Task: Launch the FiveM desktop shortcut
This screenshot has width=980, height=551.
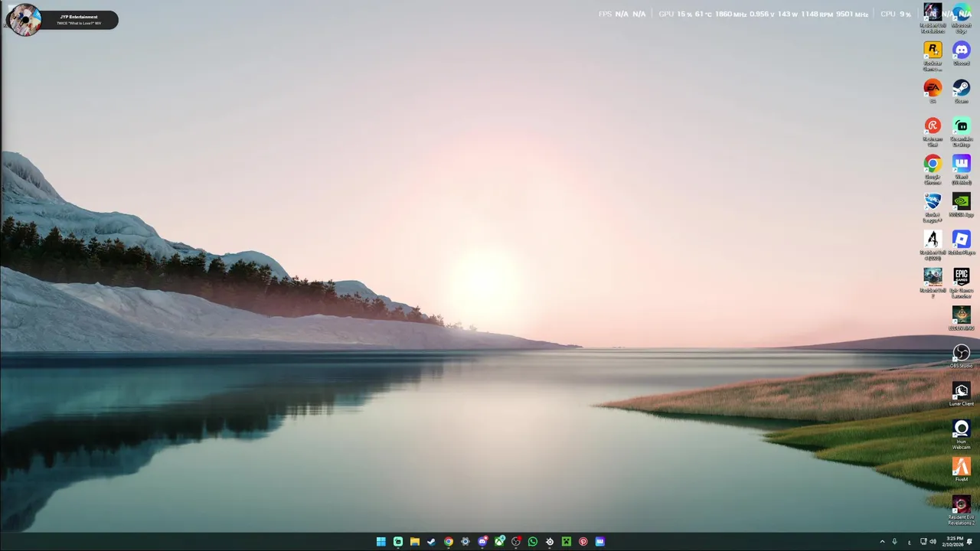Action: pyautogui.click(x=961, y=470)
